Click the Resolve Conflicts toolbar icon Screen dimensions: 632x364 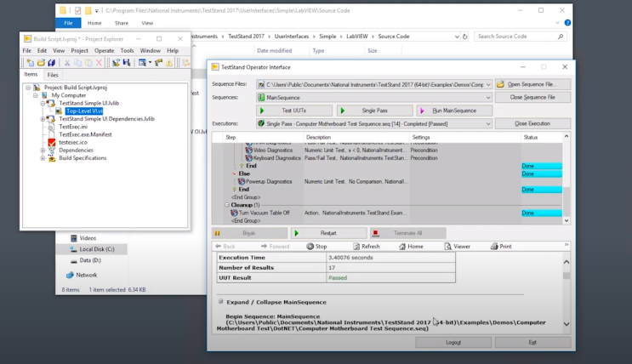coord(158,62)
